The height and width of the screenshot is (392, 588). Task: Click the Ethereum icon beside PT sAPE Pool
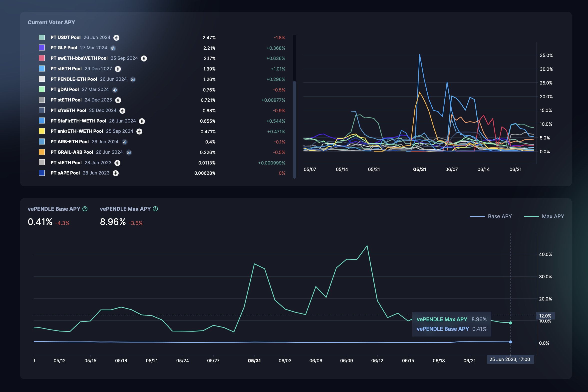click(x=116, y=173)
